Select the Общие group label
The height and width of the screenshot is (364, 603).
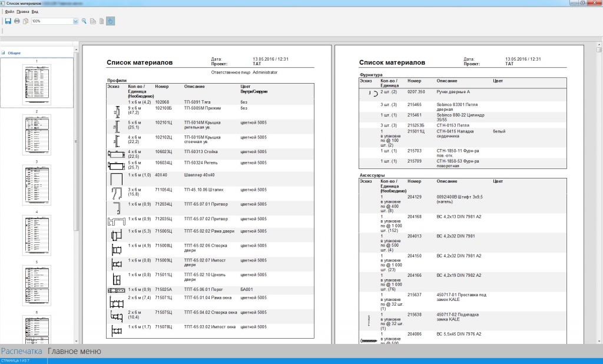pos(14,53)
